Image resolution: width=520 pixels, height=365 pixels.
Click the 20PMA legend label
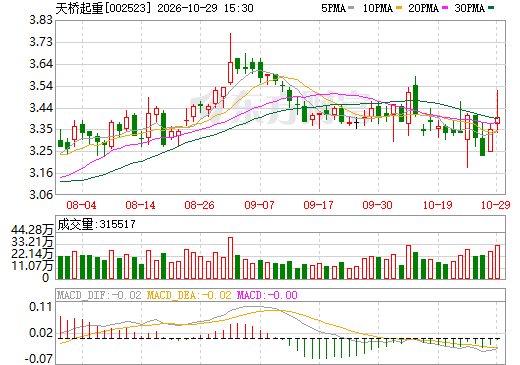point(423,8)
